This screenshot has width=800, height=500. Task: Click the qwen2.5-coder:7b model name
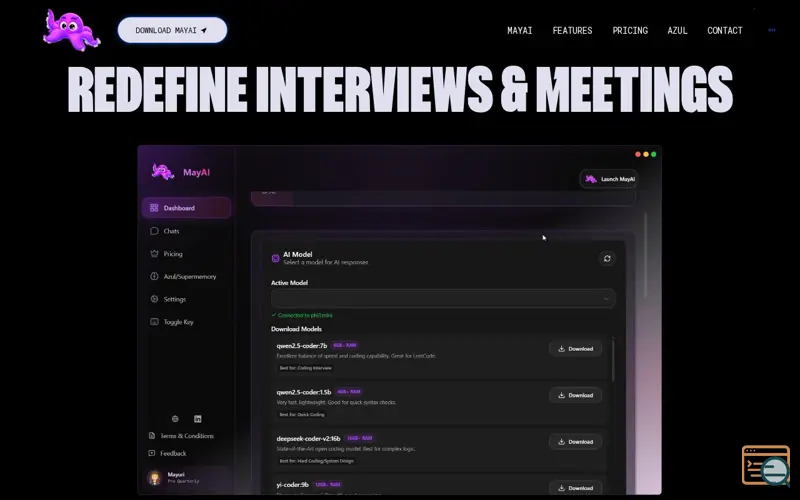pos(302,345)
